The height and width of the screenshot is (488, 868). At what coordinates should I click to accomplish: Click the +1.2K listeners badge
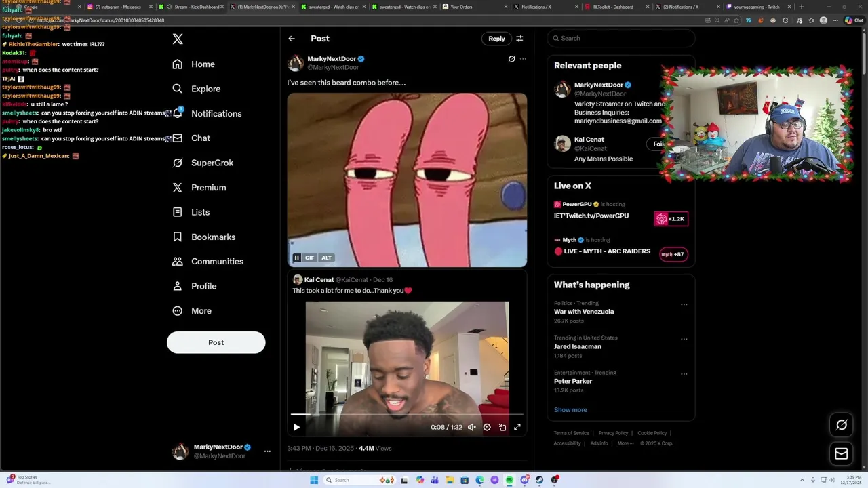[671, 219]
